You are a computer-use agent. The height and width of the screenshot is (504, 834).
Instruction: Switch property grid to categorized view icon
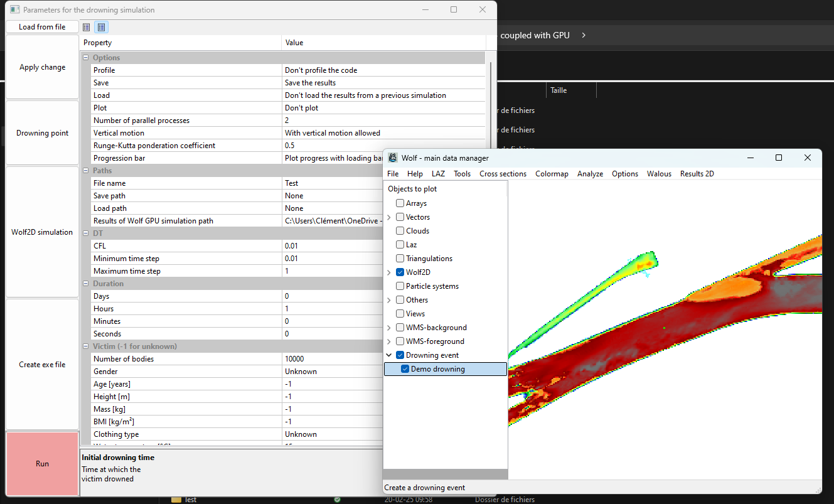coord(87,27)
